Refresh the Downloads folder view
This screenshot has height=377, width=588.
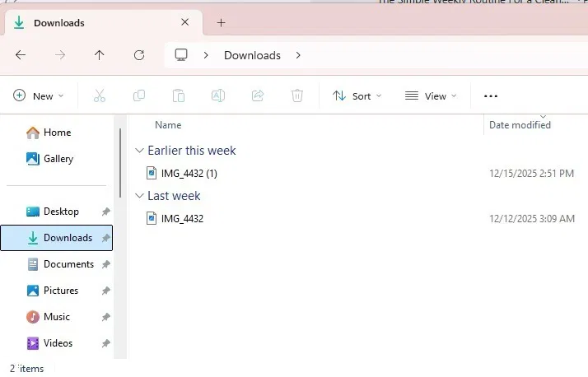139,55
